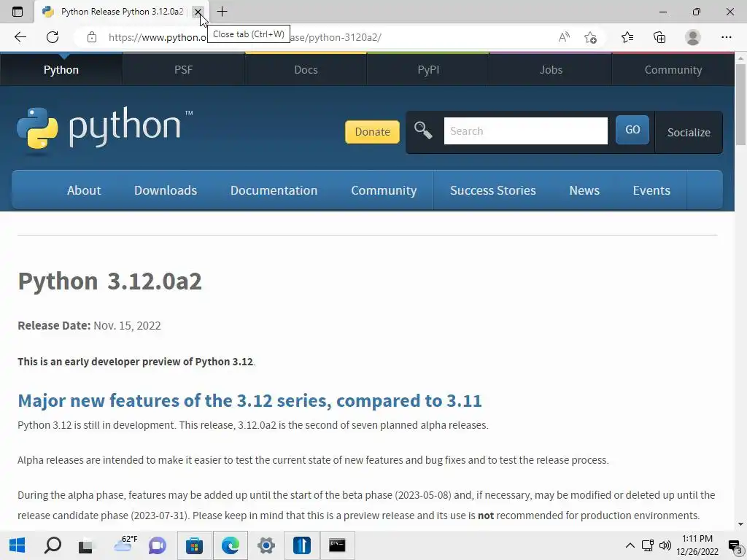View site information lock icon
The height and width of the screenshot is (560, 747).
click(x=92, y=37)
